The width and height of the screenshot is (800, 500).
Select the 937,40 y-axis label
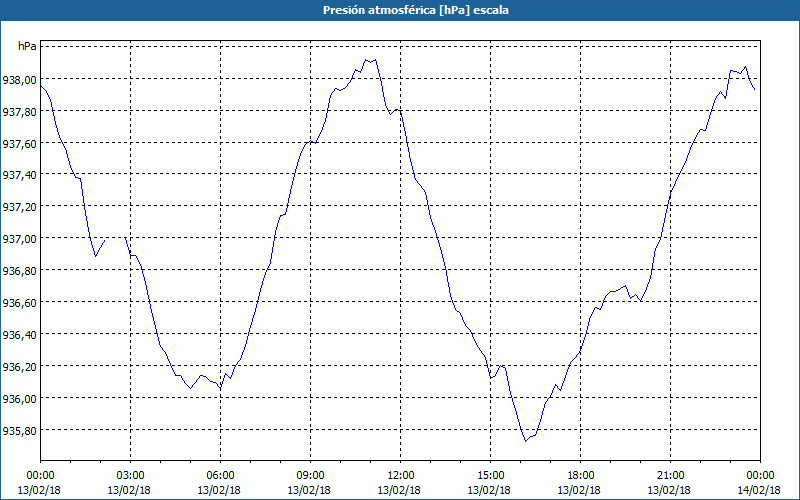click(19, 174)
